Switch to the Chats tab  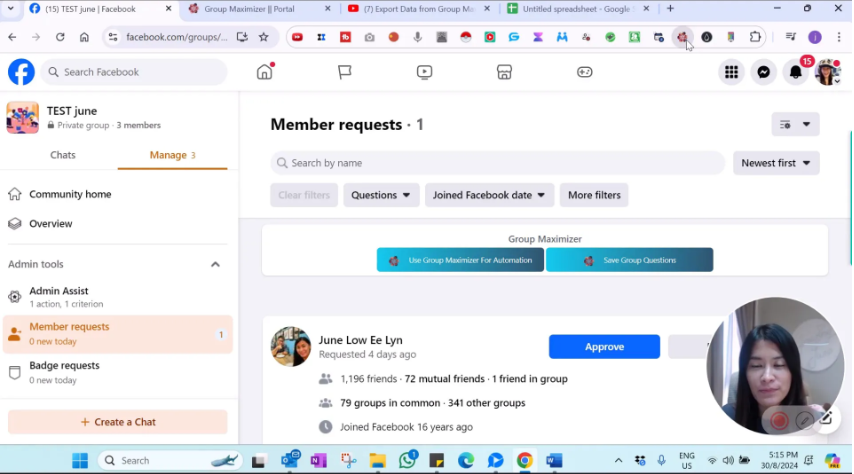pyautogui.click(x=63, y=155)
